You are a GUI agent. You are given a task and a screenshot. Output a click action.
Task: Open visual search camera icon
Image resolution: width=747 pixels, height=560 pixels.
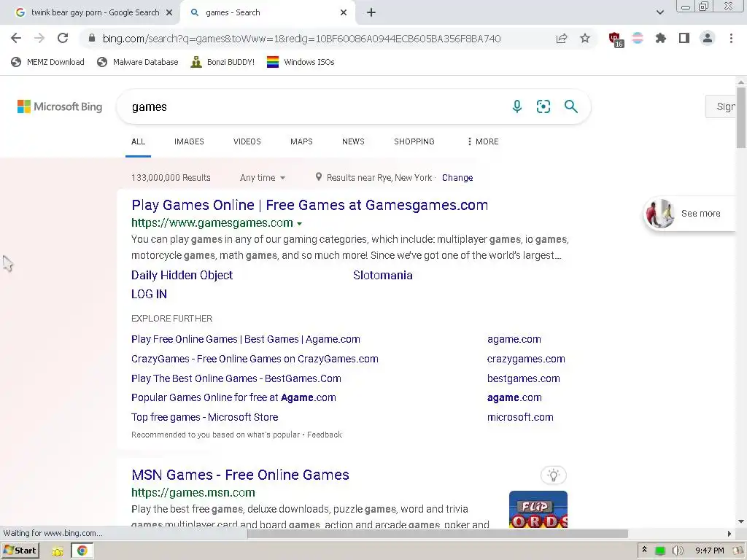[543, 106]
